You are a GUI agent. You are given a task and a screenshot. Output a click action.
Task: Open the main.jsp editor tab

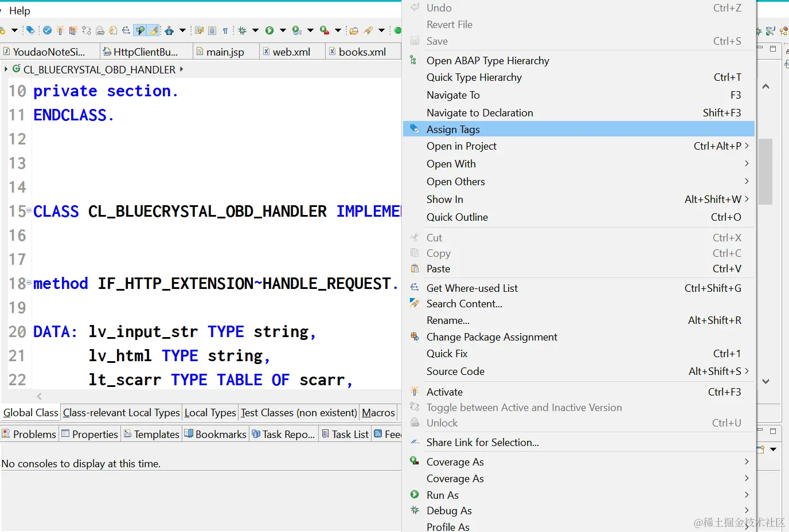pyautogui.click(x=225, y=52)
